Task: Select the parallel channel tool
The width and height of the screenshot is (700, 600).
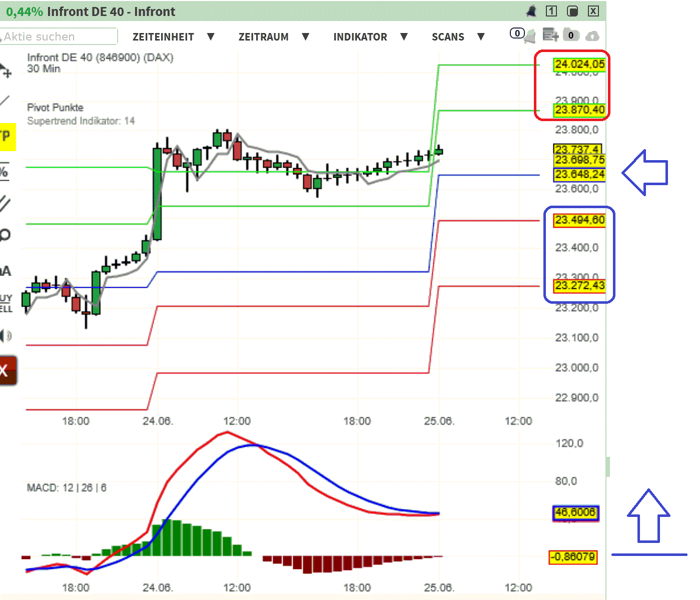Action: point(5,203)
